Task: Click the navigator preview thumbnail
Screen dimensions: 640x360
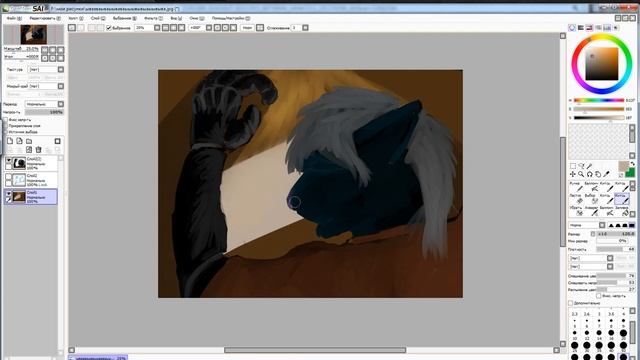Action: click(33, 35)
